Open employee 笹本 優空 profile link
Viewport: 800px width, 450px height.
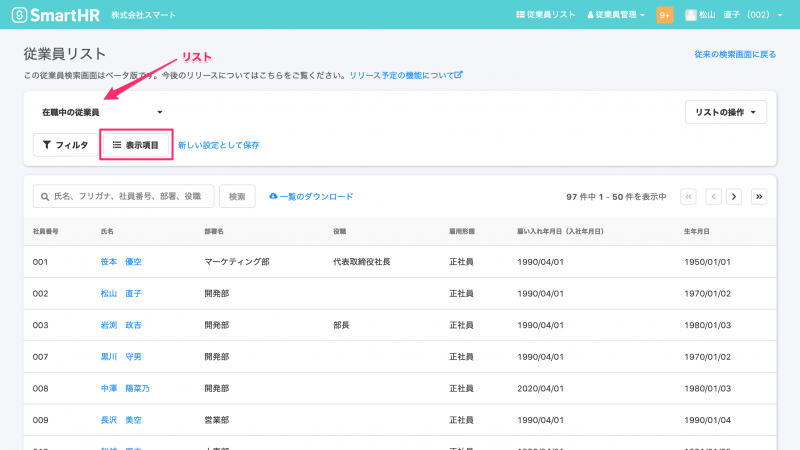click(x=121, y=262)
